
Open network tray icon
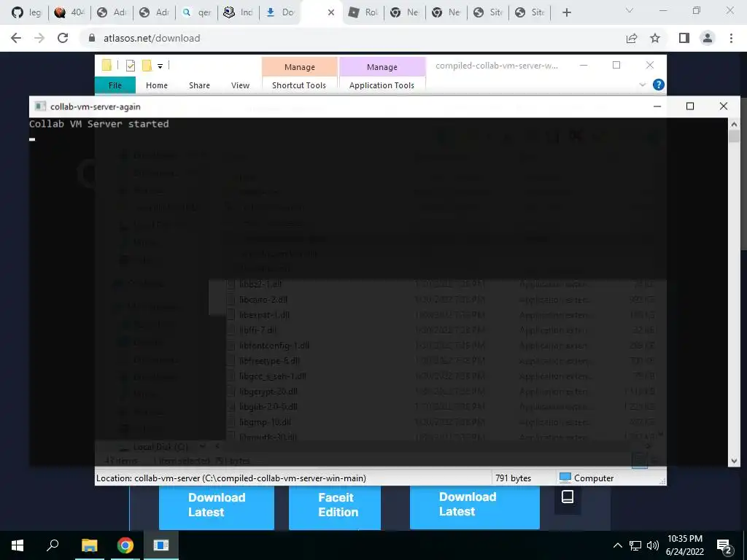click(x=635, y=545)
